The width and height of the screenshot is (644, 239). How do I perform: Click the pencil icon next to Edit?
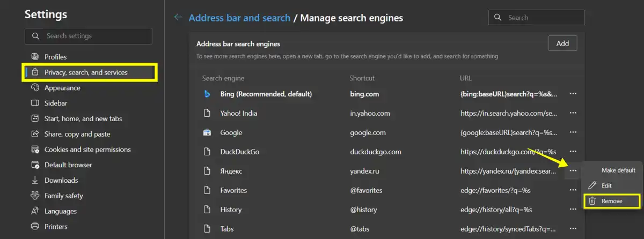click(x=592, y=185)
